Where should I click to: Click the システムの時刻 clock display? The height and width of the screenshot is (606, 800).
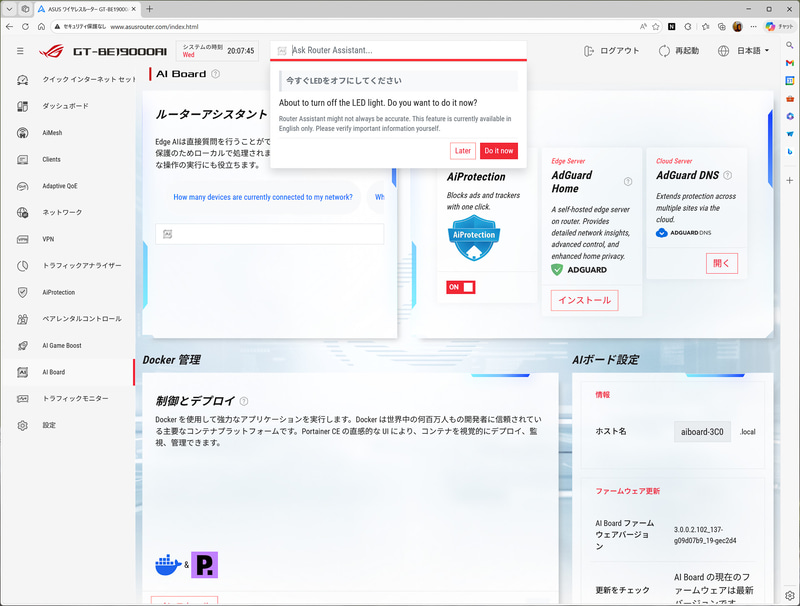217,51
